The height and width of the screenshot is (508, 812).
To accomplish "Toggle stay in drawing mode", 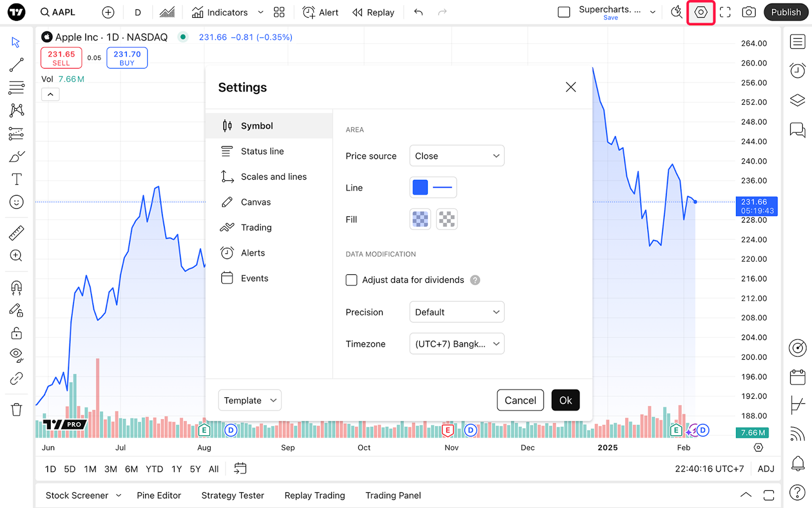I will click(16, 310).
